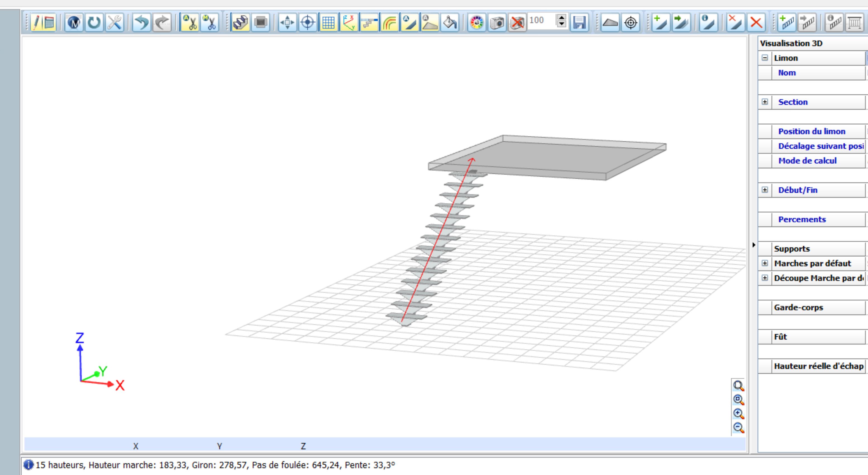Select the Percements property row

pyautogui.click(x=813, y=219)
